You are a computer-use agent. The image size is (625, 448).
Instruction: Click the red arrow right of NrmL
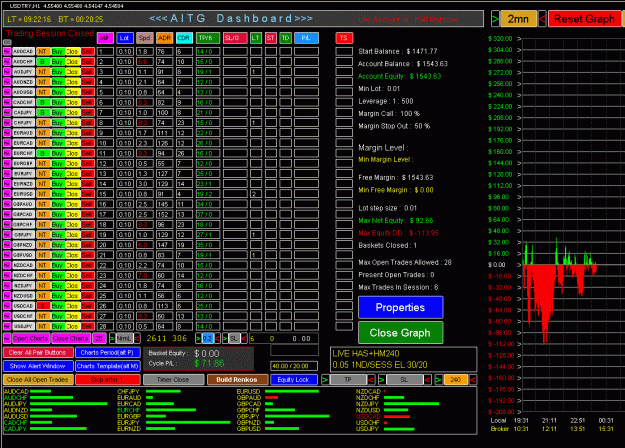click(137, 338)
